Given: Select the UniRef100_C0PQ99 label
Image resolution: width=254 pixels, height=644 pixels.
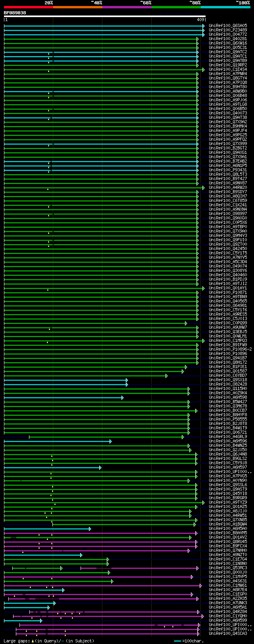Looking at the screenshot, I should 228,323.
